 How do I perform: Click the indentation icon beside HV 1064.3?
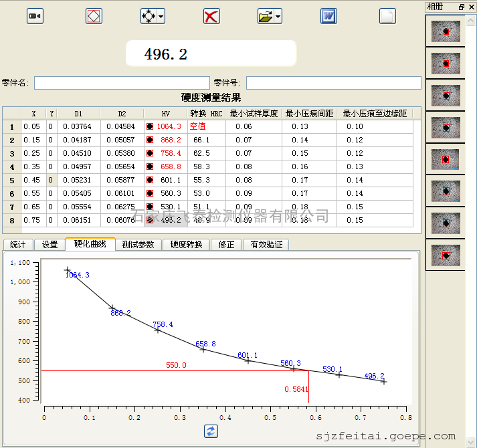(150, 126)
